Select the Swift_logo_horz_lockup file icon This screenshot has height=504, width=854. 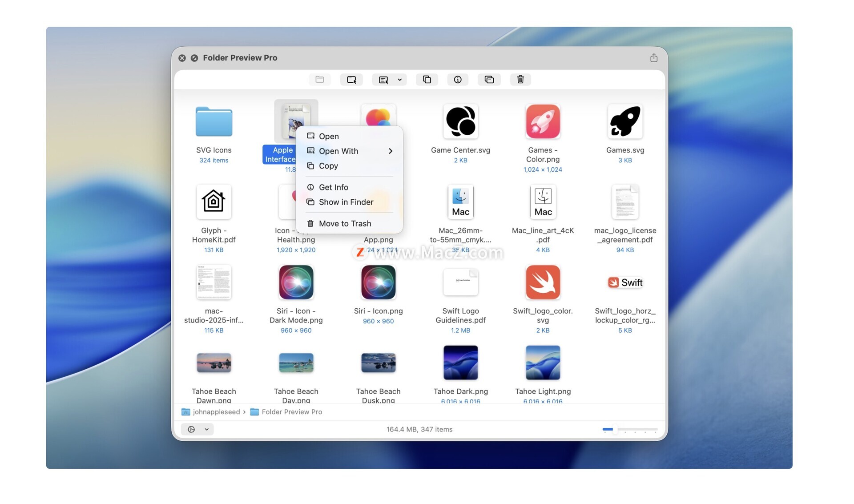coord(625,282)
